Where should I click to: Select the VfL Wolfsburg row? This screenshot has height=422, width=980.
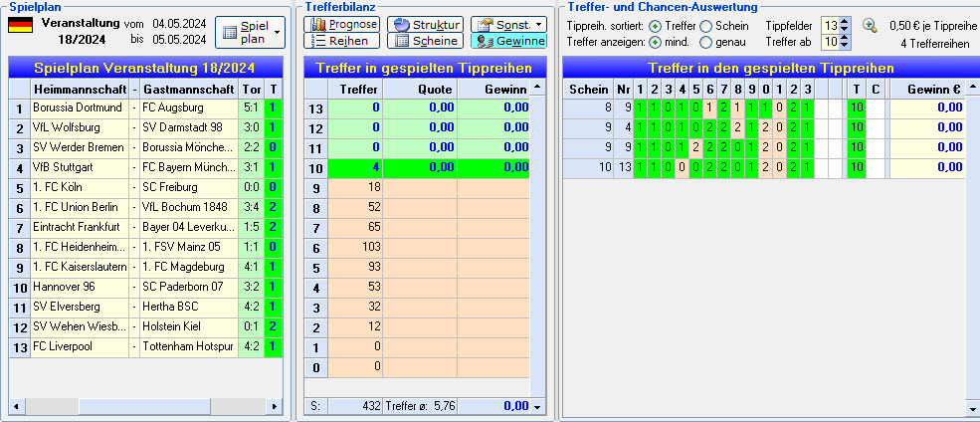[145, 128]
